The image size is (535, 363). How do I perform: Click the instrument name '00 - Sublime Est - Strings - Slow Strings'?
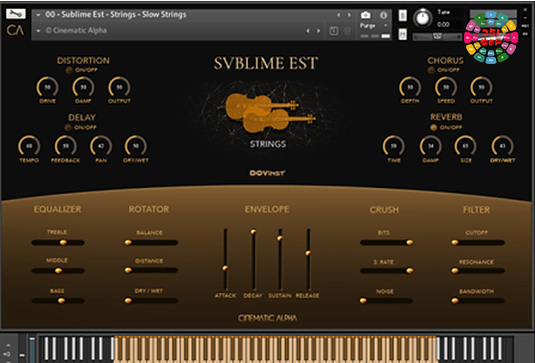coord(116,14)
